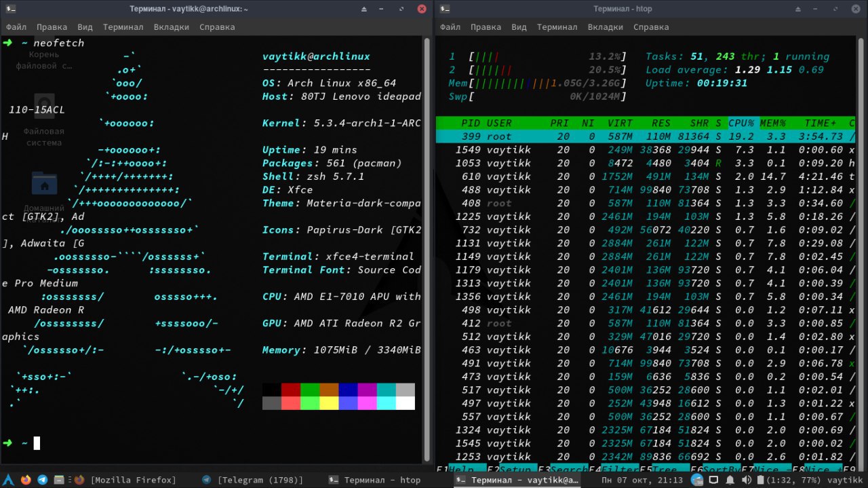This screenshot has height=488, width=868.
Task: Select htop process row with PID 1549
Action: (646, 150)
